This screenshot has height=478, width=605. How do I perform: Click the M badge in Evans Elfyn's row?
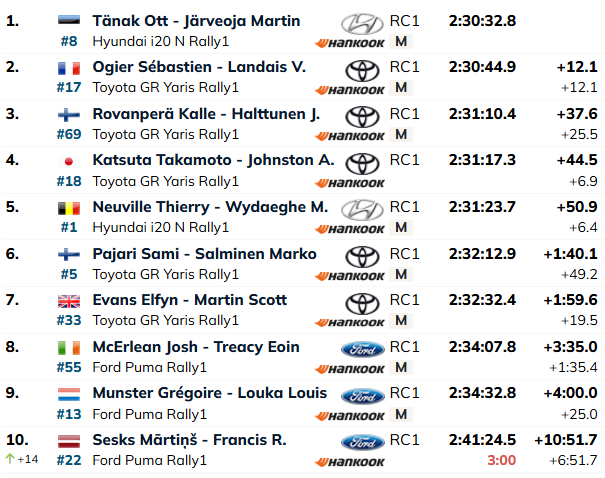pos(401,320)
